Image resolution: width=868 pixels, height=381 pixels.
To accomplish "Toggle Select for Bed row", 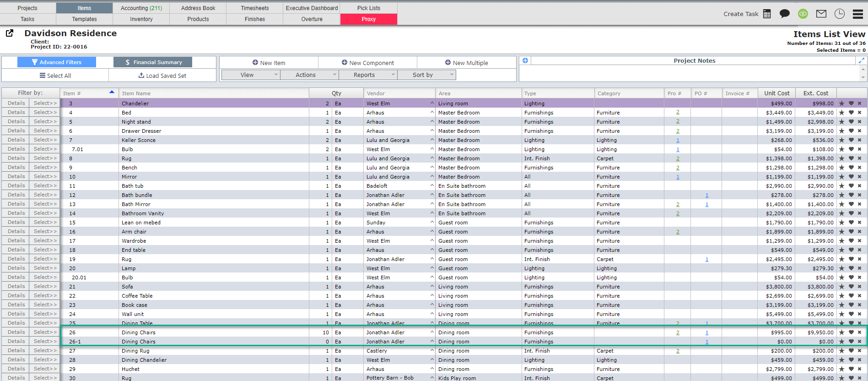I will [x=45, y=112].
